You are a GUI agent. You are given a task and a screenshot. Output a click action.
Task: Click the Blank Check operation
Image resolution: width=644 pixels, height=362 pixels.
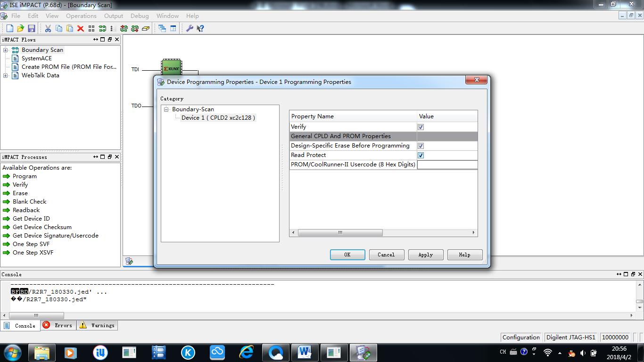pyautogui.click(x=29, y=202)
